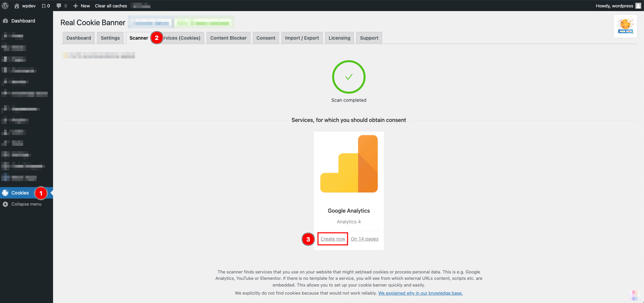Open the Content Blocker tab
644x303 pixels.
[x=228, y=38]
